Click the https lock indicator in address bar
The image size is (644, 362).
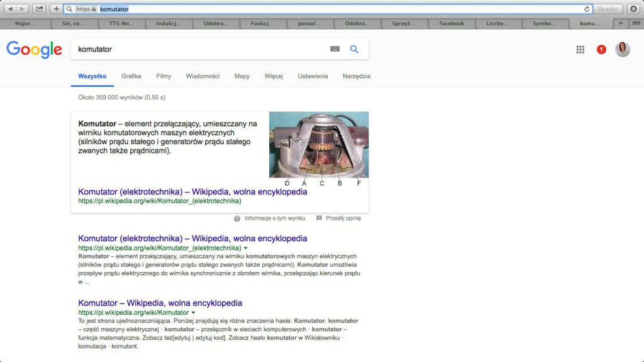pos(86,9)
